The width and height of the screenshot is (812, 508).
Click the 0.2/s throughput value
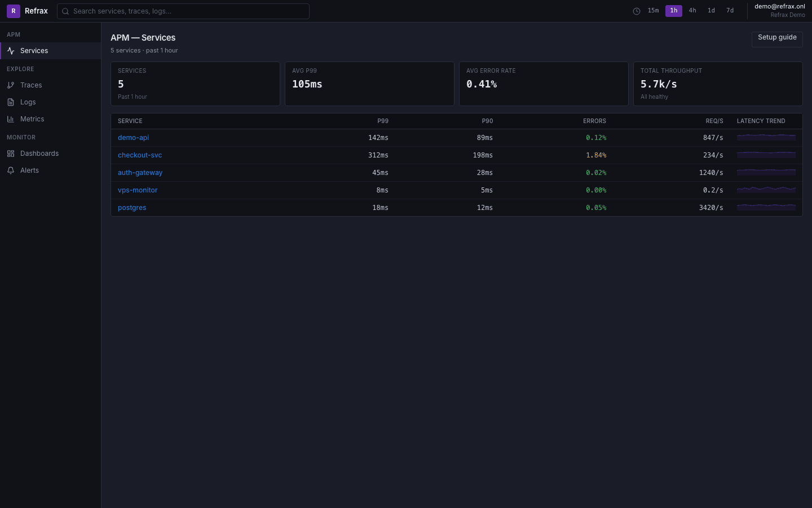pyautogui.click(x=713, y=190)
